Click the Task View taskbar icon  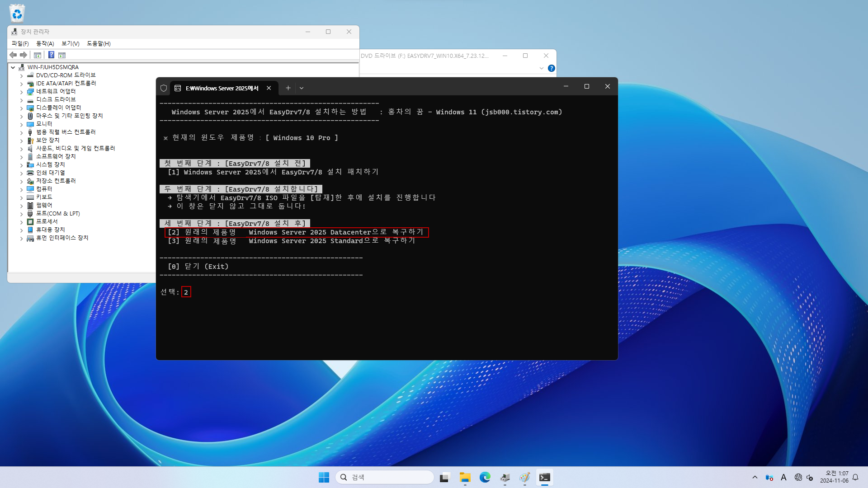(x=445, y=477)
